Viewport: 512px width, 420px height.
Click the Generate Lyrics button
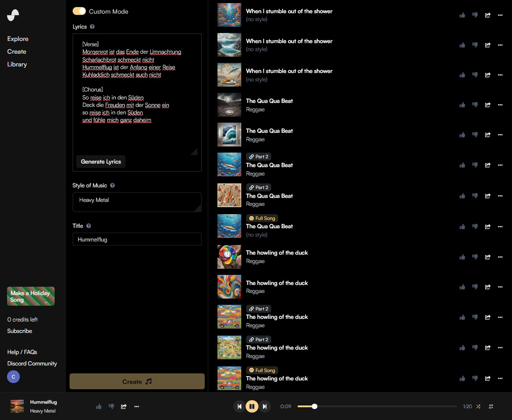tap(101, 161)
